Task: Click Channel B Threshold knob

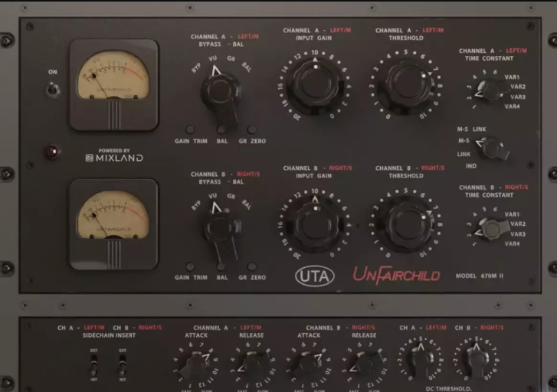Action: [x=406, y=224]
